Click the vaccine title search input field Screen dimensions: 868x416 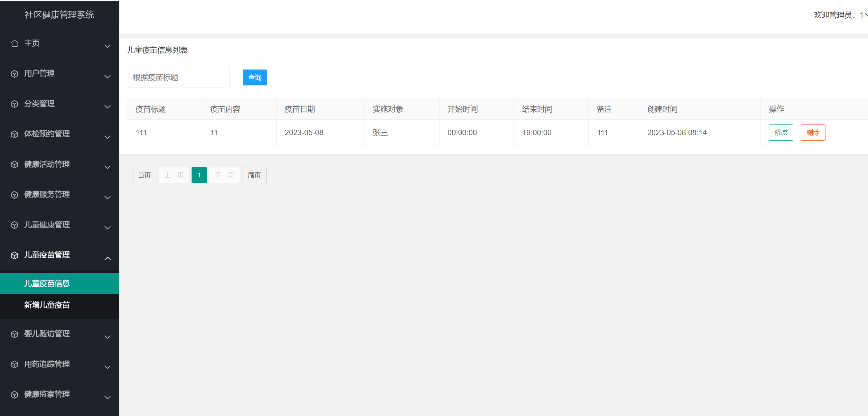178,77
